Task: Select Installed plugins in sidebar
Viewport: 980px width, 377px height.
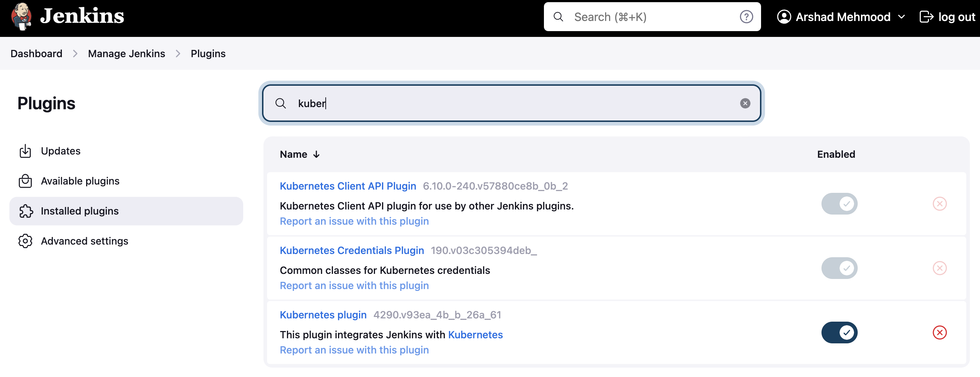Action: pos(126,211)
